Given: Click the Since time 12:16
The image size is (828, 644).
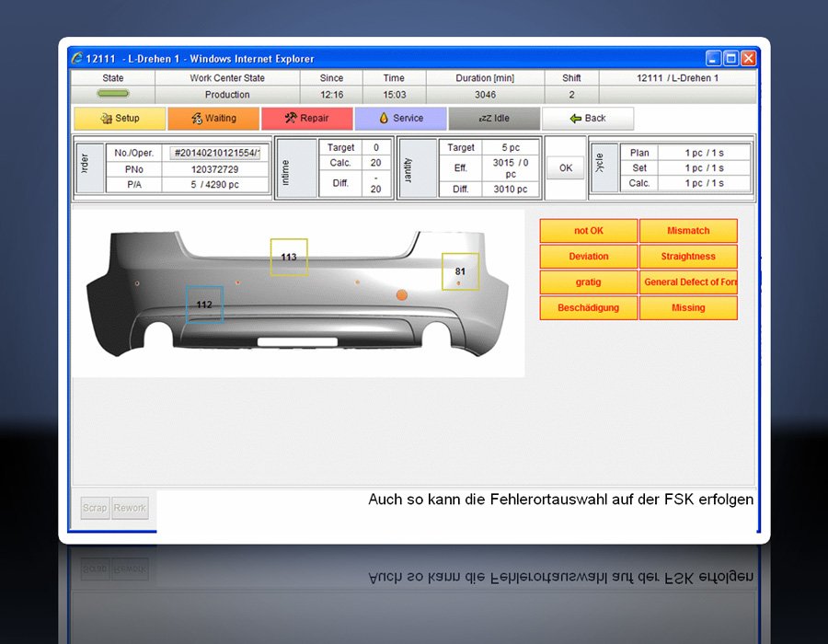Looking at the screenshot, I should (x=331, y=95).
